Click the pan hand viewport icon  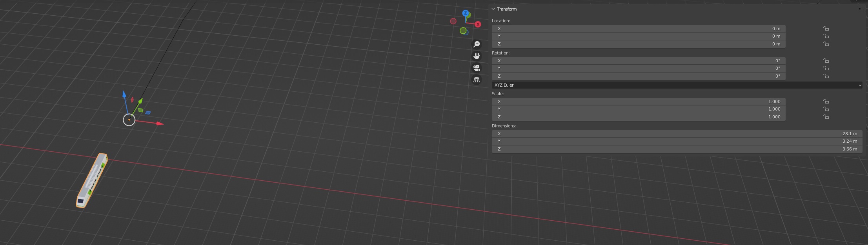[477, 56]
